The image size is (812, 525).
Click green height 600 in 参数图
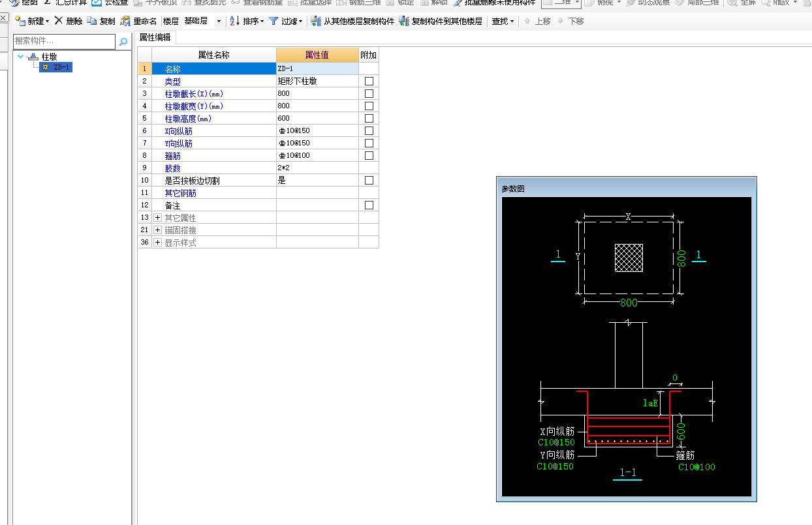click(x=681, y=431)
